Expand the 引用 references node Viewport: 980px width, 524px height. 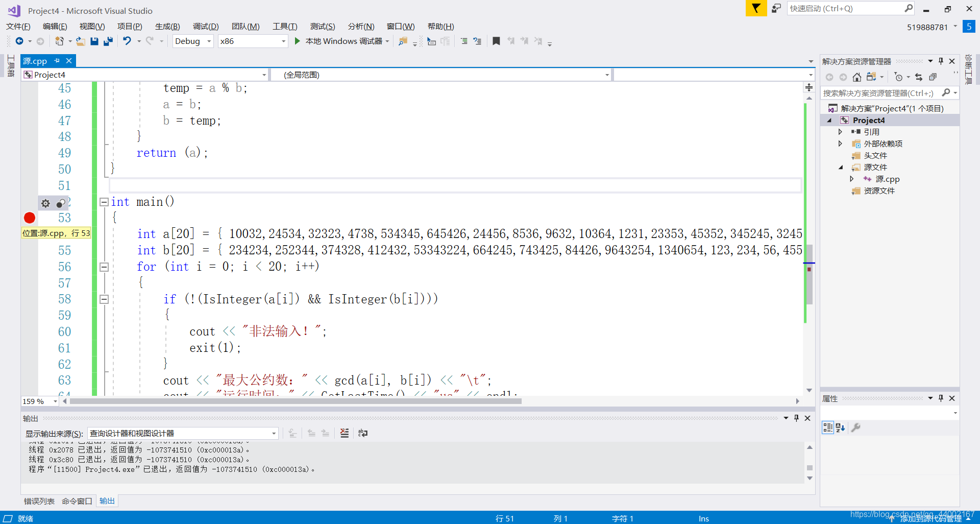[x=840, y=132]
